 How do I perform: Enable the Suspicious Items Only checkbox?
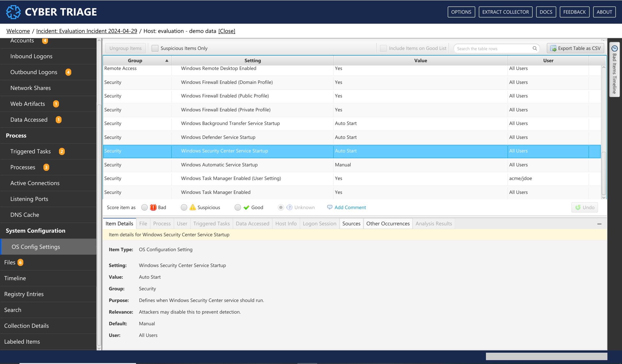click(x=155, y=49)
